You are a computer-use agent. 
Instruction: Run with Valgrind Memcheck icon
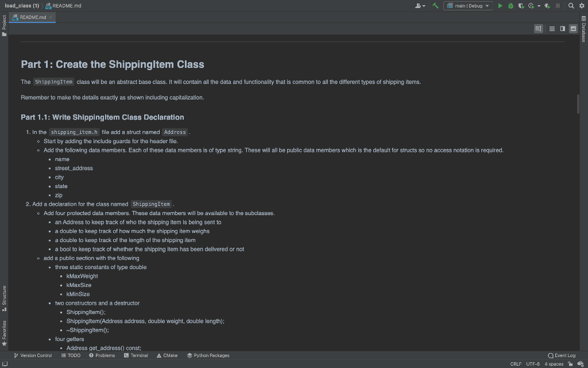(547, 6)
